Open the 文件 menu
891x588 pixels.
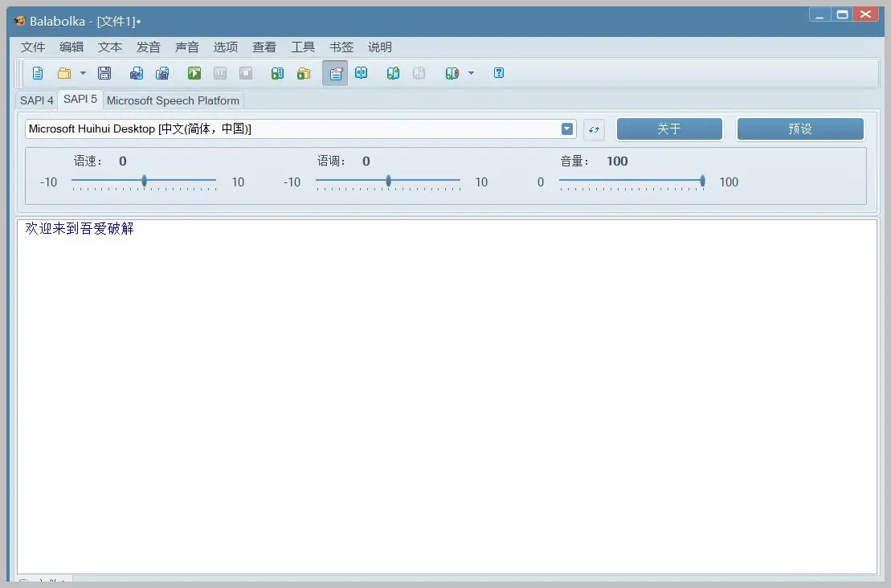[33, 47]
